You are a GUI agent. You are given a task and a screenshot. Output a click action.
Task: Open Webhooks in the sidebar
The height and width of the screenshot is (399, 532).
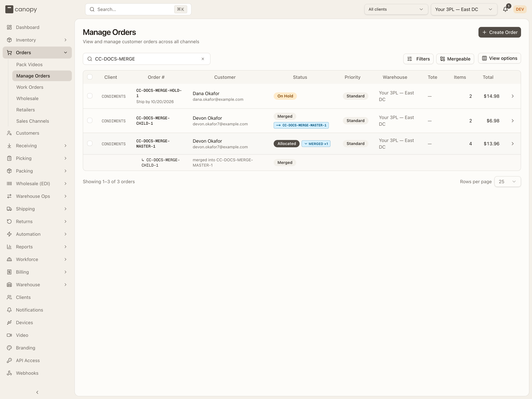coord(37,373)
